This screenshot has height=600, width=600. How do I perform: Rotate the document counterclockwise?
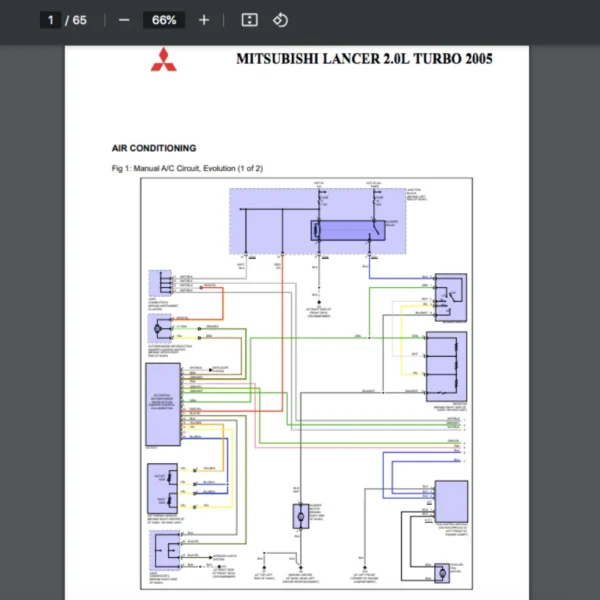[x=280, y=20]
